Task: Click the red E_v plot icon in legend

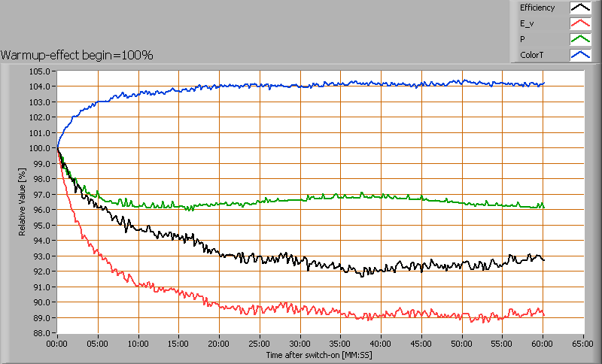Action: [579, 24]
